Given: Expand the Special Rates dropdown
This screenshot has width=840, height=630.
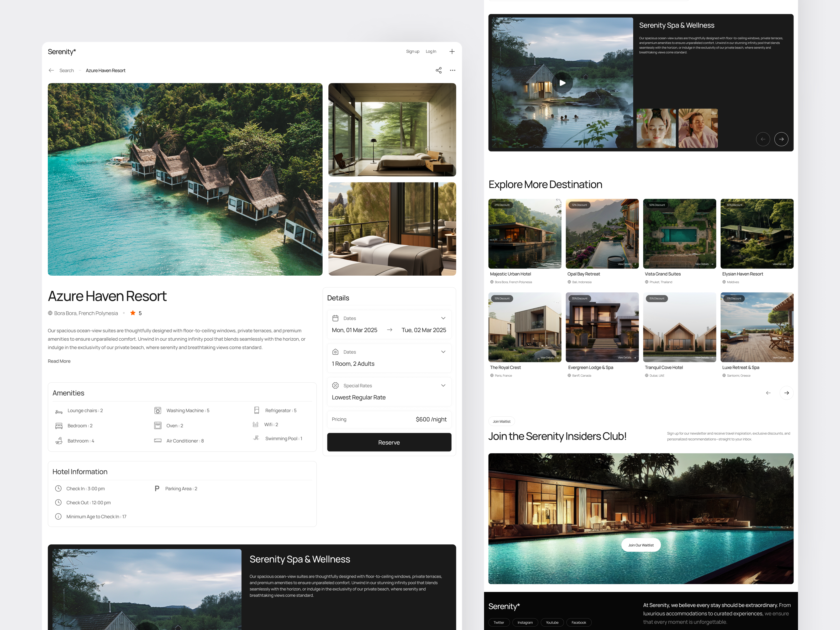Looking at the screenshot, I should coord(443,385).
